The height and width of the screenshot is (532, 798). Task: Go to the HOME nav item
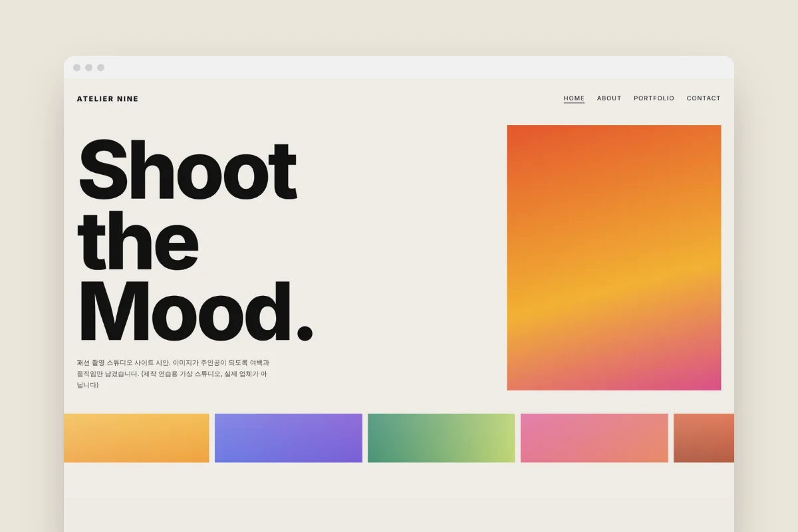tap(574, 98)
